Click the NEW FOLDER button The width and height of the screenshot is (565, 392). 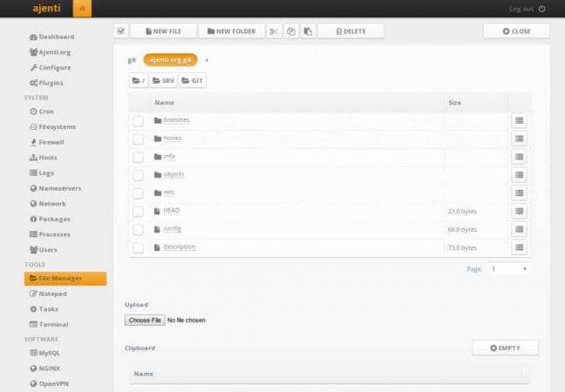tap(231, 31)
